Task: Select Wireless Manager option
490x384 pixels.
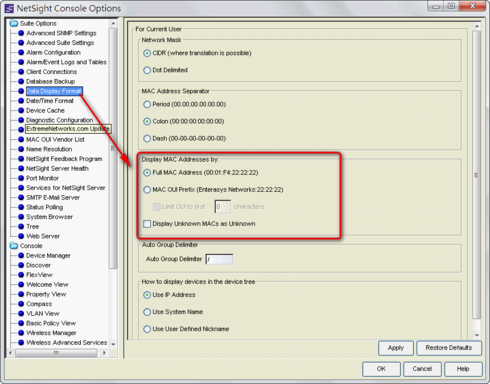Action: pos(51,333)
